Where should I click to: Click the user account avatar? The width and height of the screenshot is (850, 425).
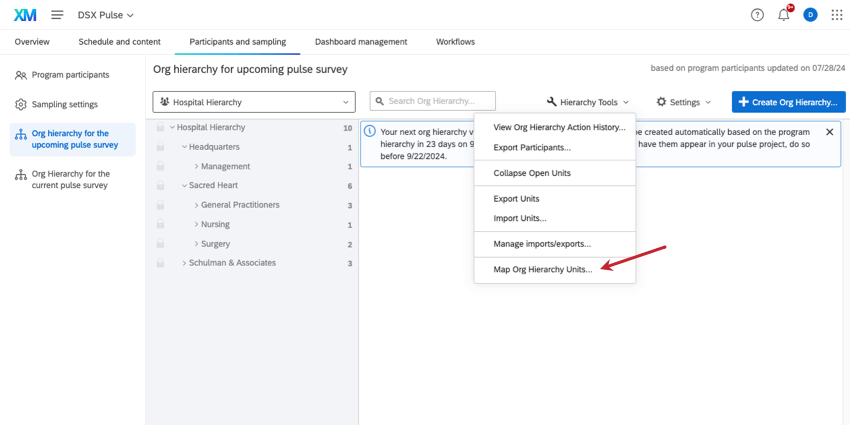pos(810,15)
